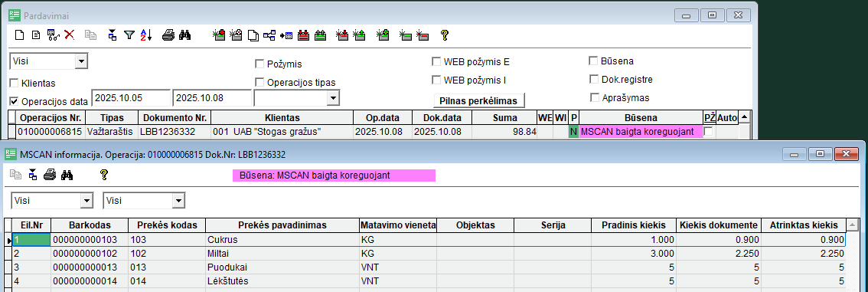Click the sparkle tray with green plus icon
This screenshot has height=292, width=868.
click(x=383, y=35)
